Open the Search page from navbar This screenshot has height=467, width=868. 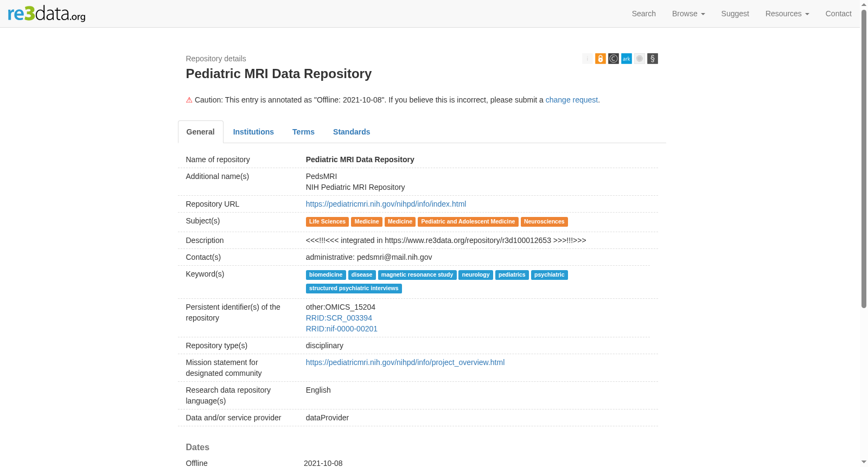tap(644, 14)
